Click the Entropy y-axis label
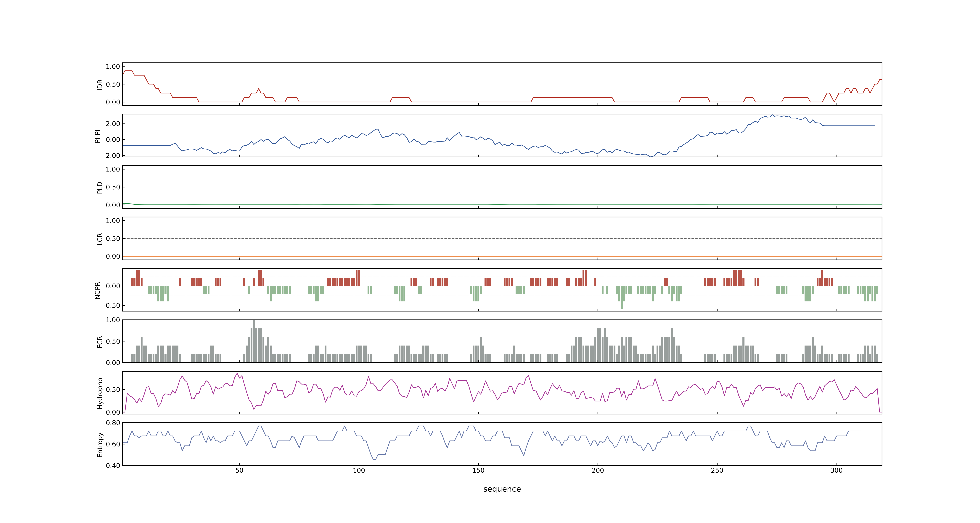The height and width of the screenshot is (523, 980). pos(100,444)
